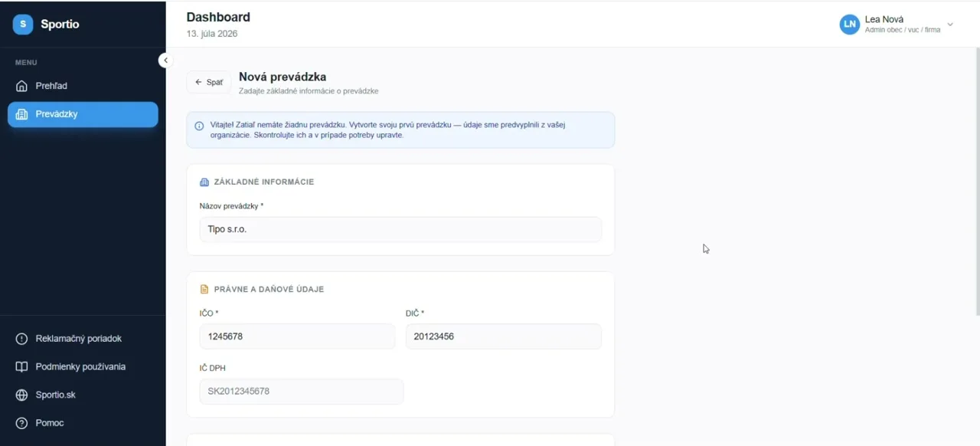Click into the DIČ field
This screenshot has height=446, width=980.
coord(504,336)
